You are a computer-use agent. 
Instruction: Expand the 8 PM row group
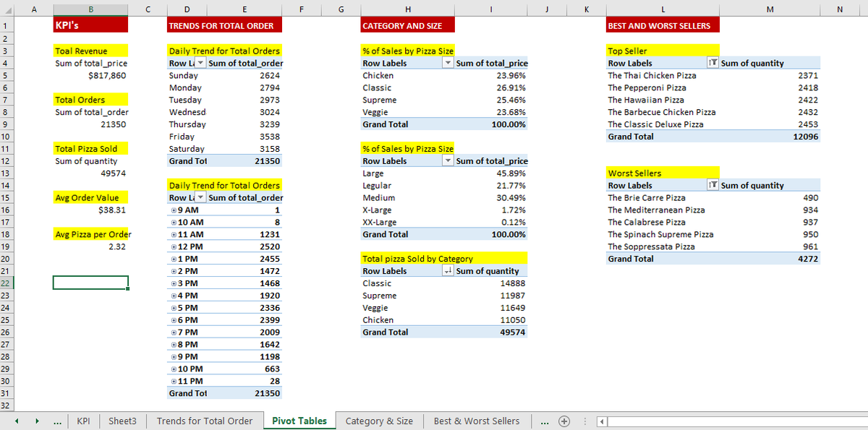pyautogui.click(x=173, y=345)
